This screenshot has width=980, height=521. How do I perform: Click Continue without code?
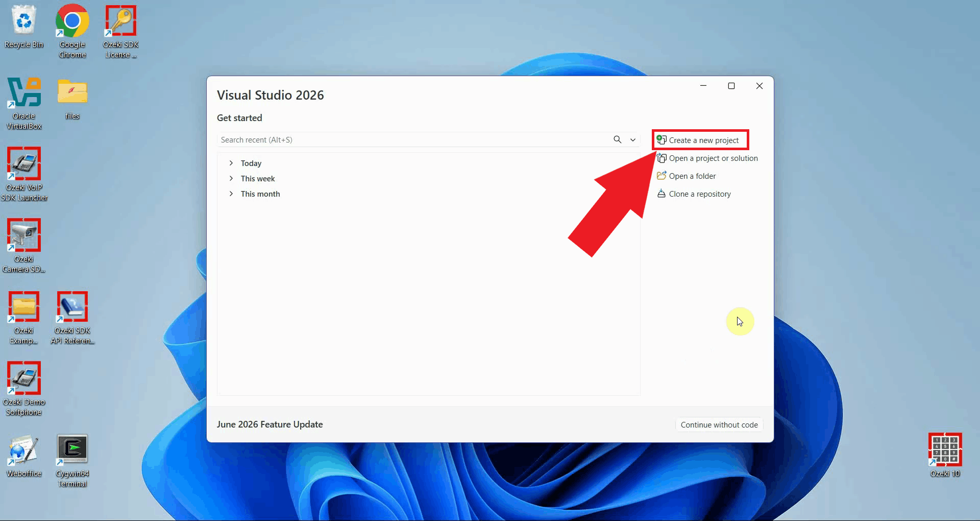pyautogui.click(x=719, y=424)
